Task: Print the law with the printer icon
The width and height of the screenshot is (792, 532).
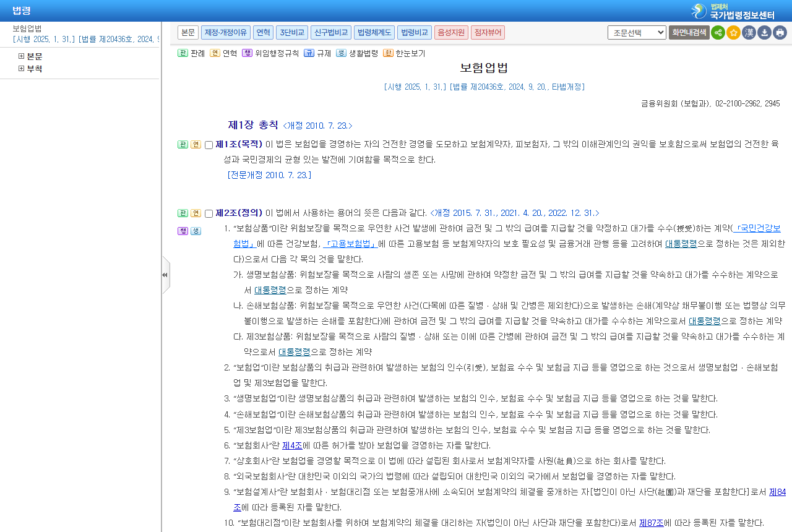Action: tap(780, 33)
